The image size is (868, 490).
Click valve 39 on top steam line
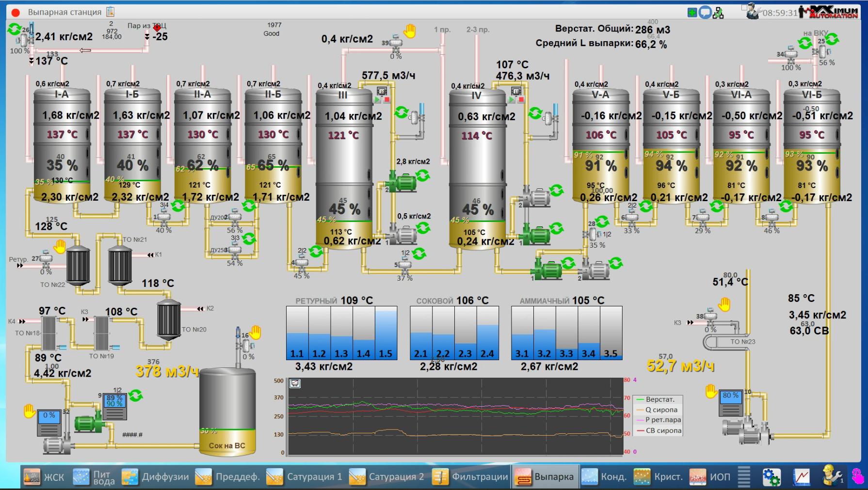(396, 44)
